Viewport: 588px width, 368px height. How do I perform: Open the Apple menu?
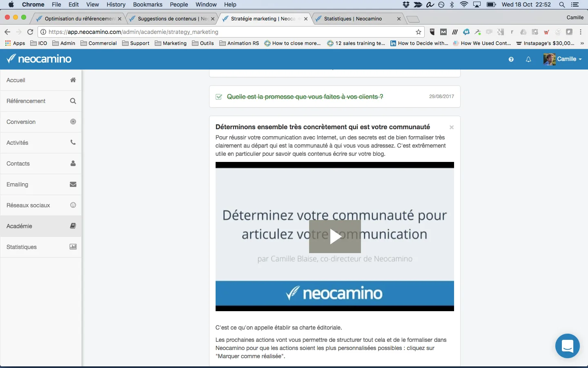(11, 4)
